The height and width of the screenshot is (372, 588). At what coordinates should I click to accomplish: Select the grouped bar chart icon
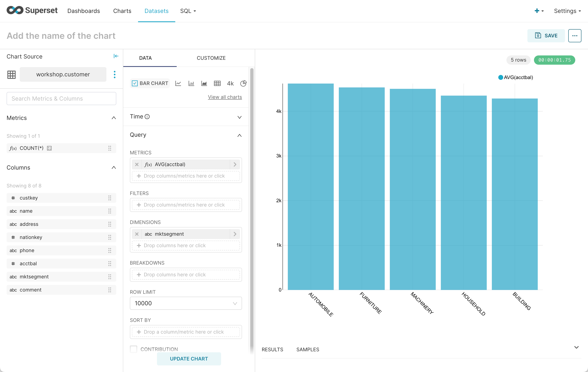coord(191,84)
